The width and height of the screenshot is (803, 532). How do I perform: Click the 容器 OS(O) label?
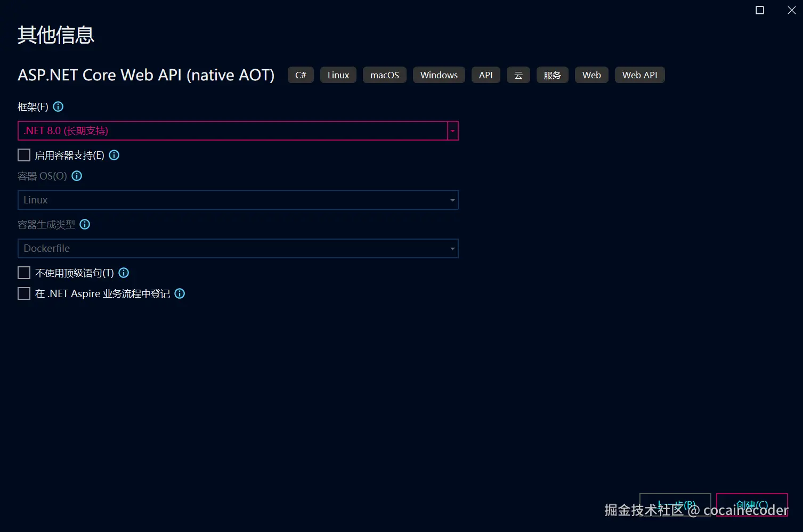pos(42,176)
